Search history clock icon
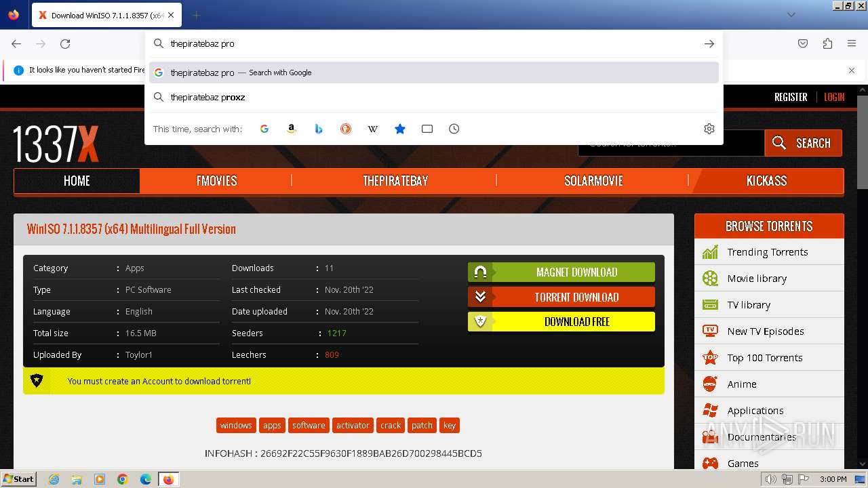 [454, 129]
